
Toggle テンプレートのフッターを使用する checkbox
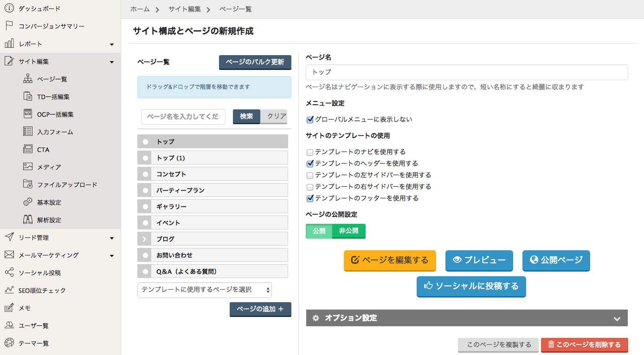point(310,198)
